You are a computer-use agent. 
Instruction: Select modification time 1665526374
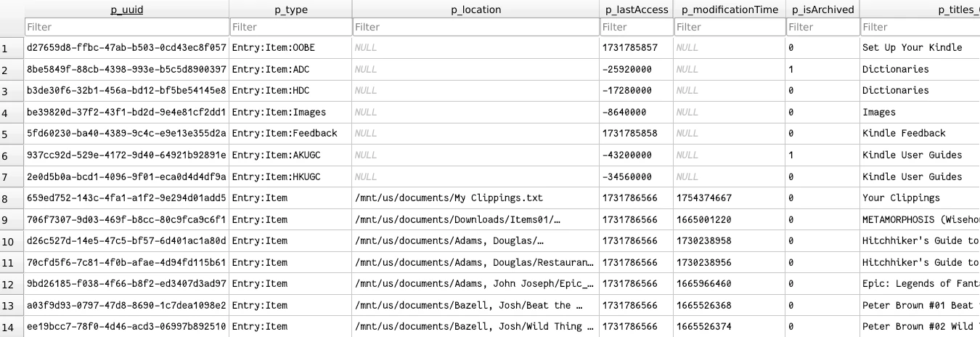[730, 327]
